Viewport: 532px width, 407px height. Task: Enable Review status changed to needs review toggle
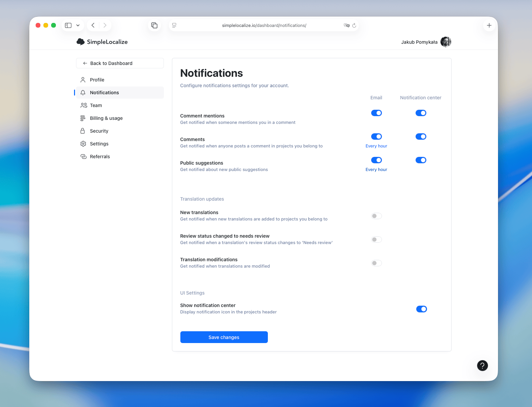coord(377,240)
